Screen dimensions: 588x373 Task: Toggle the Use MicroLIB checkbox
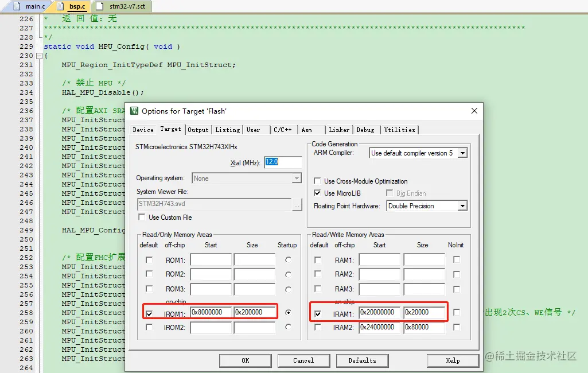(317, 193)
